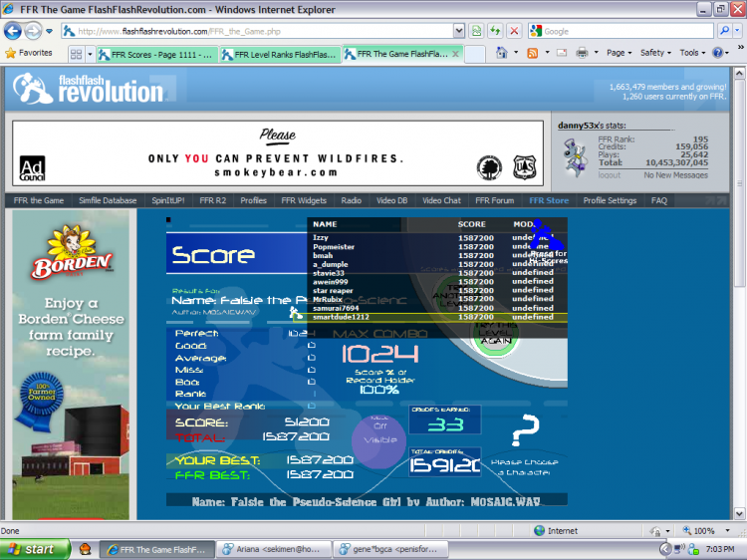Click the flashflash revolution logo
Viewport: 747px width, 560px height.
click(89, 88)
